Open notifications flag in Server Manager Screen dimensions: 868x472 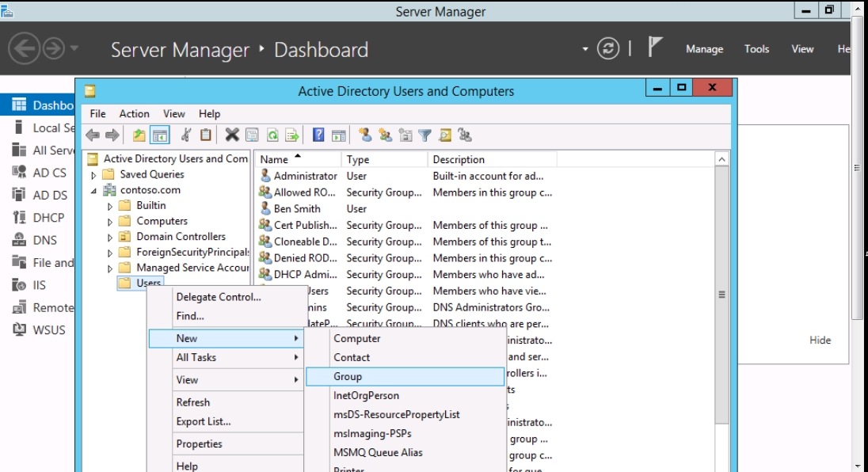click(x=655, y=48)
